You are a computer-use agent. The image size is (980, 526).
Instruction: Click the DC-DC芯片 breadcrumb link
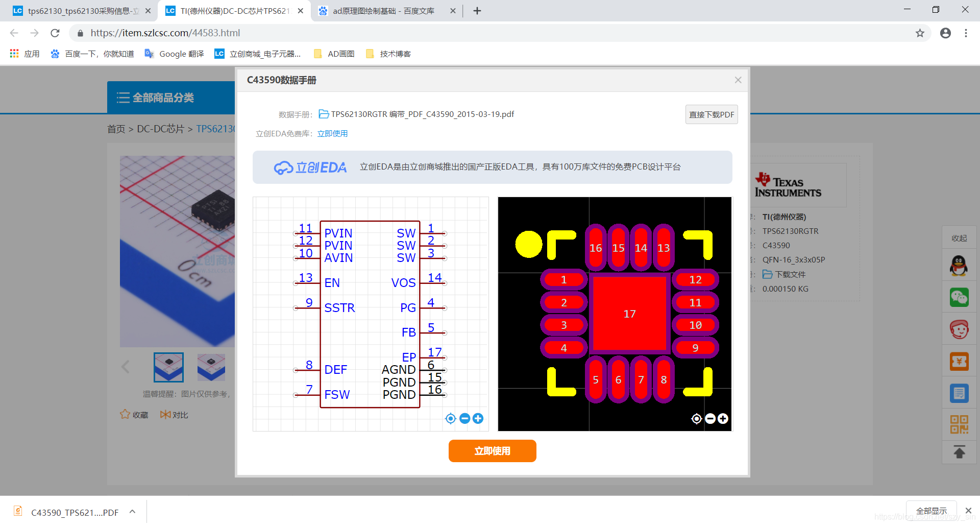[160, 129]
